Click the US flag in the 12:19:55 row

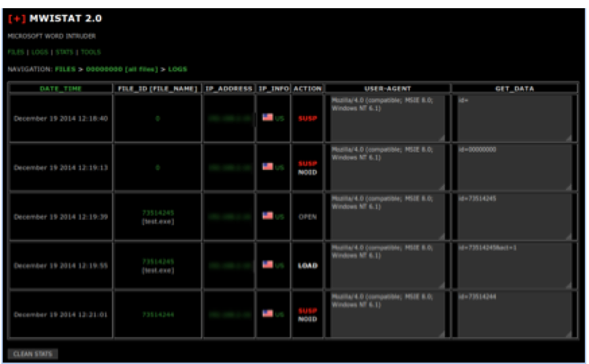(268, 264)
